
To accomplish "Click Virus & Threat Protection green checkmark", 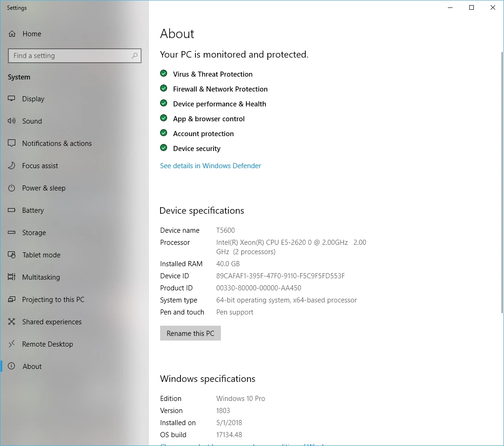I will click(x=164, y=74).
